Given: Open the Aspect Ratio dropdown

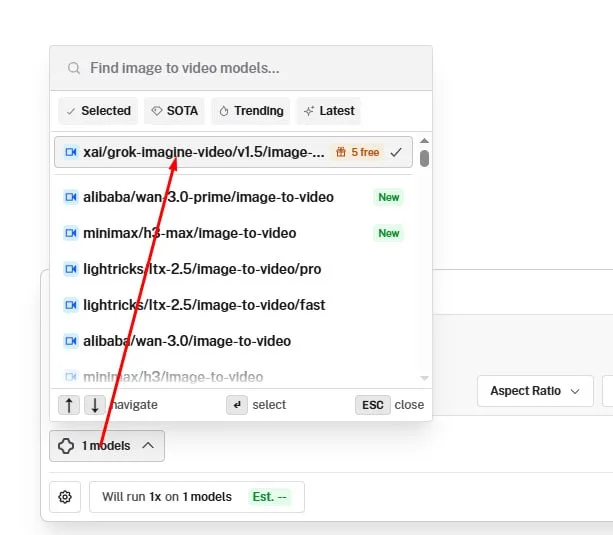Looking at the screenshot, I should (x=535, y=391).
